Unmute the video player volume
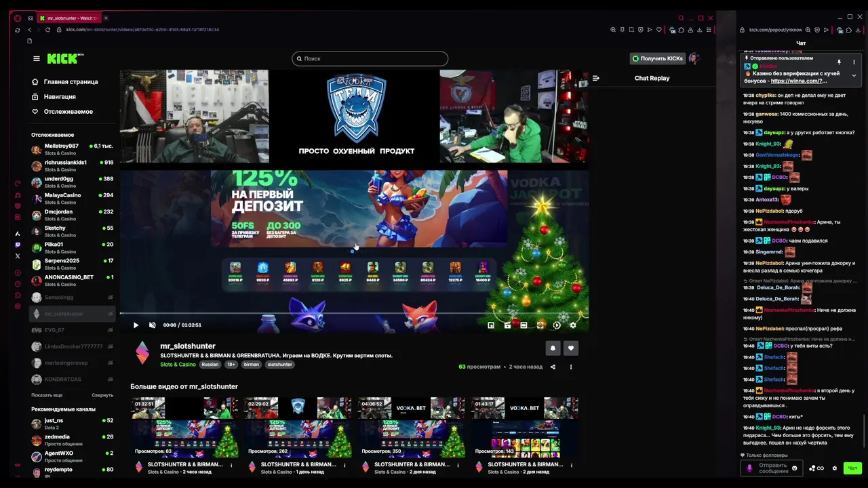 point(152,325)
